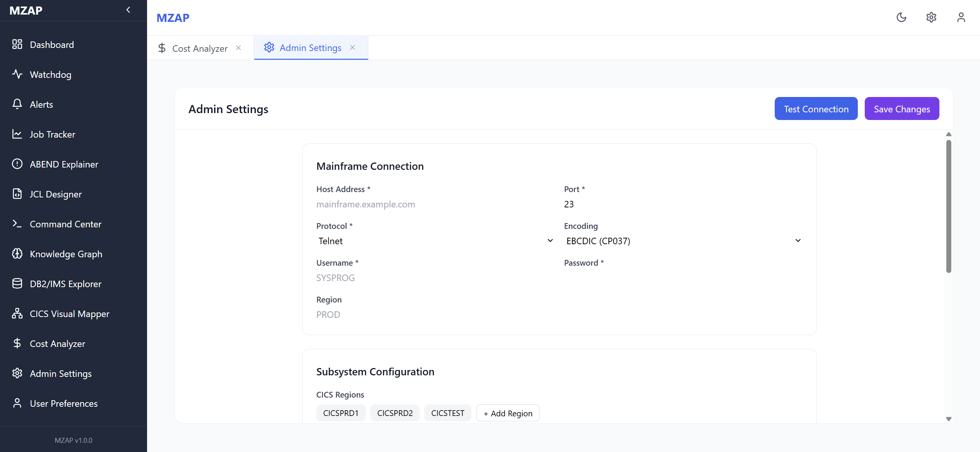The image size is (980, 452).
Task: Toggle dark mode with the moon icon
Action: 901,17
